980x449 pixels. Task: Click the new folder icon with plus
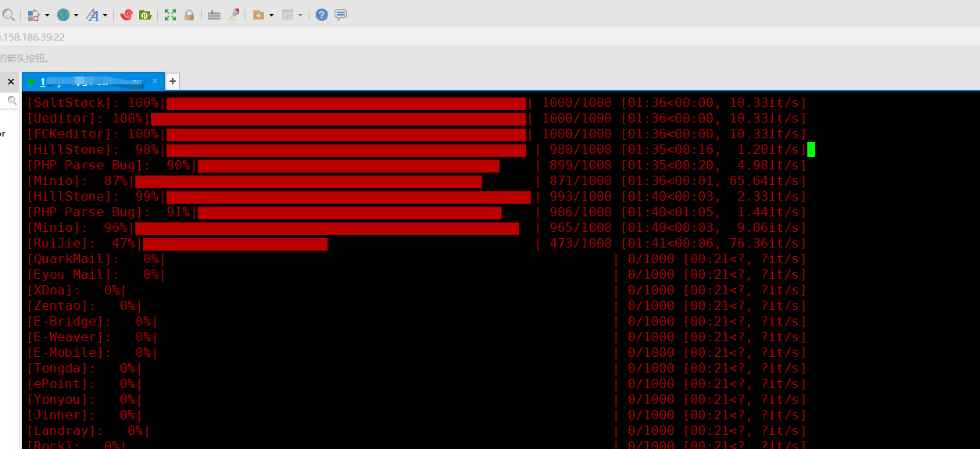(x=259, y=15)
